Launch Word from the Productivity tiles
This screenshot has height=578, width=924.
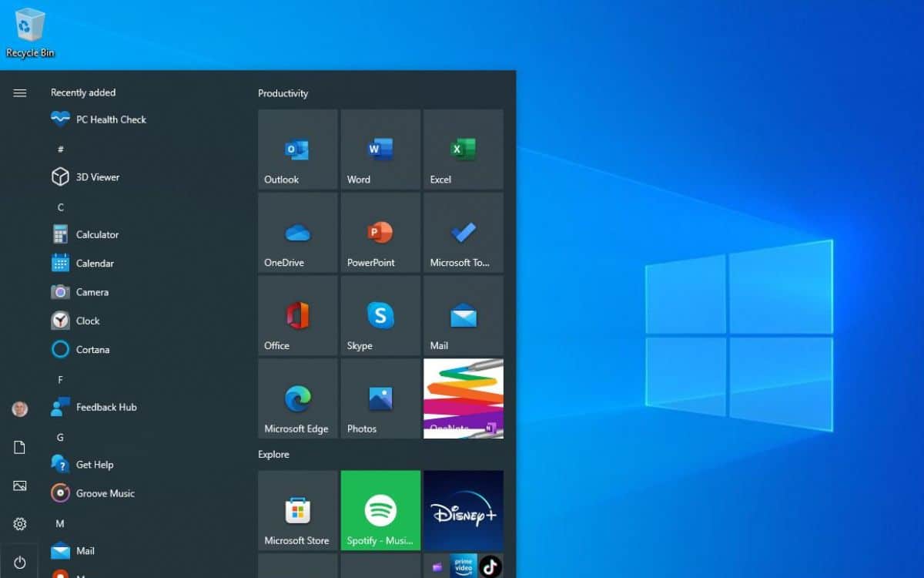click(x=380, y=149)
